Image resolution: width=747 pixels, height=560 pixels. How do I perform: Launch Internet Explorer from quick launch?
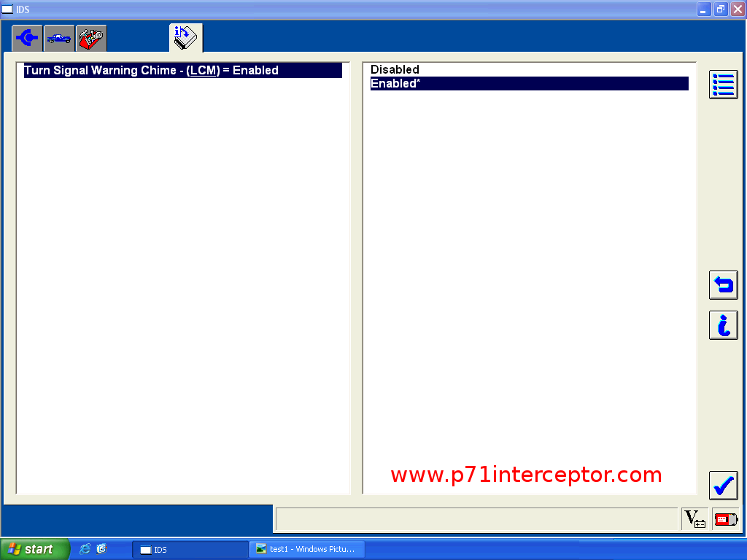coord(85,549)
